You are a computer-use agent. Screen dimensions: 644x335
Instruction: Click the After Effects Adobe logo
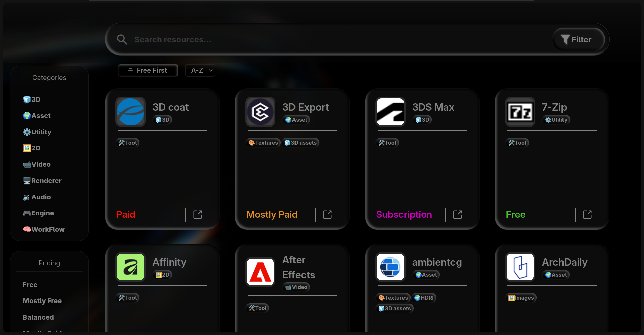click(260, 272)
